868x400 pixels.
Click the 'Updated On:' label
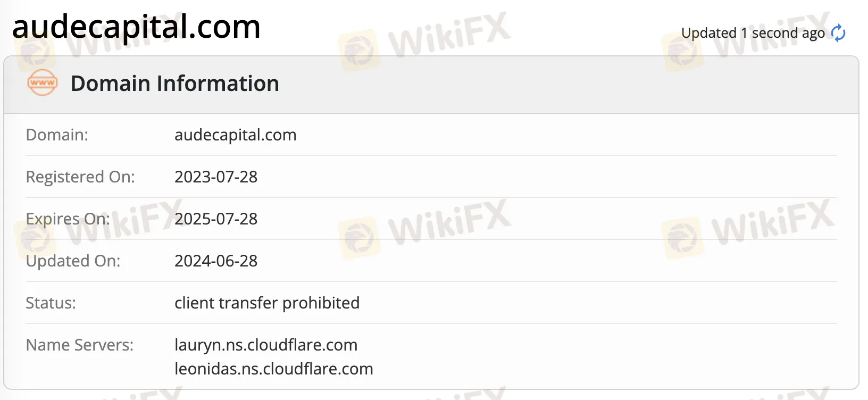pyautogui.click(x=73, y=261)
